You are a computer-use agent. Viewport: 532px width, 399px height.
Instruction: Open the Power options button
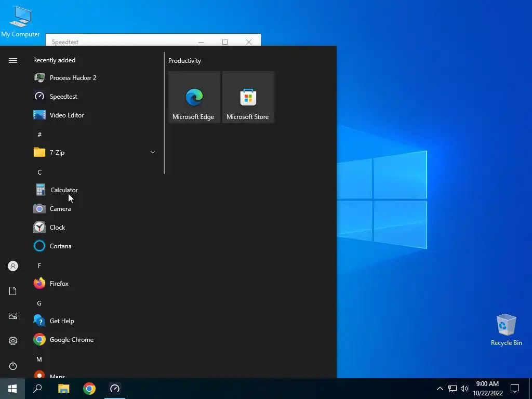13,366
